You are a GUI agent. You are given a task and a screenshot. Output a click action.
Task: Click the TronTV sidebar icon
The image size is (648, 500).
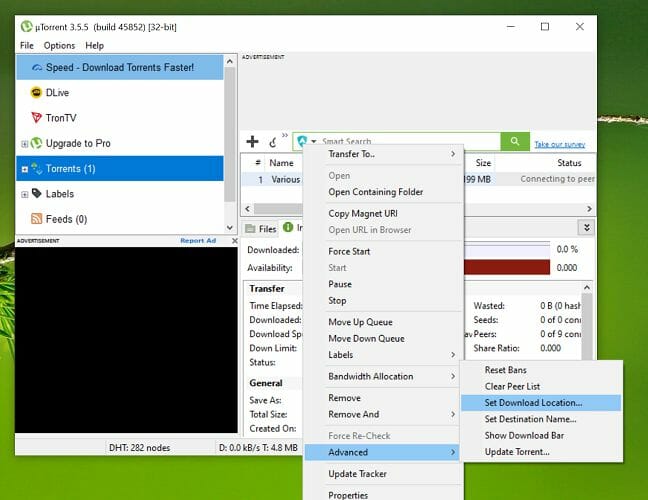point(36,117)
